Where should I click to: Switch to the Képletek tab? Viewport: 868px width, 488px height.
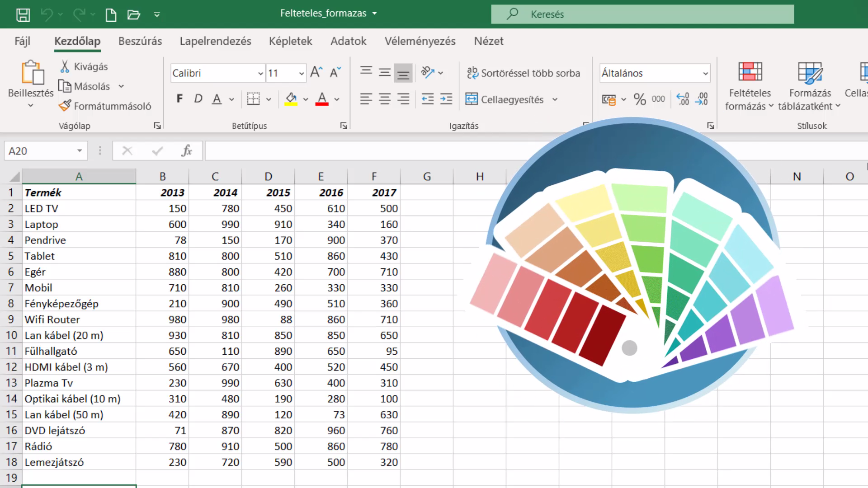click(x=290, y=41)
